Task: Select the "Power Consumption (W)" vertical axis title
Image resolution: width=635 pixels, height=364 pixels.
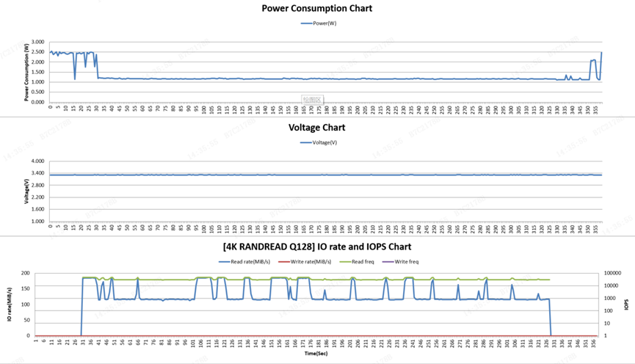Action: click(26, 72)
